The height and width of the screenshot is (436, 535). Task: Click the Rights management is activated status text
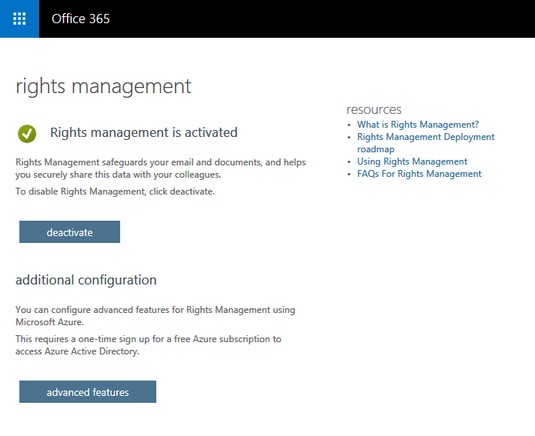pos(144,132)
